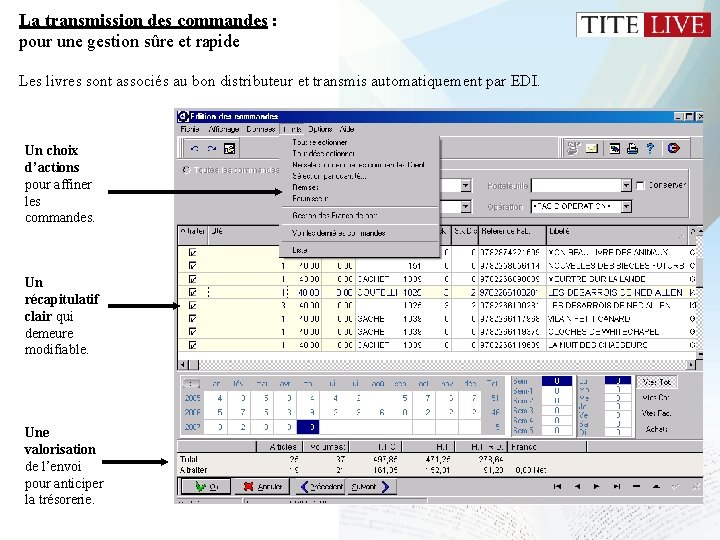
Task: Click the minus delete record icon
Action: [x=636, y=486]
